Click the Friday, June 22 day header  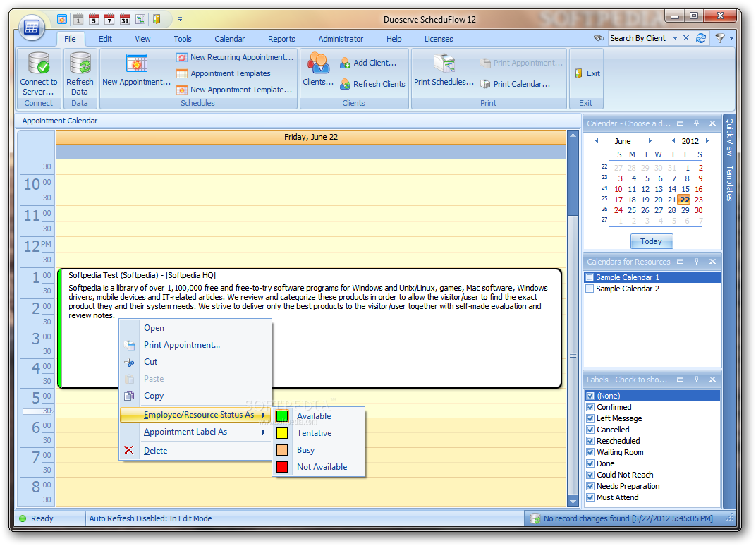(x=311, y=138)
